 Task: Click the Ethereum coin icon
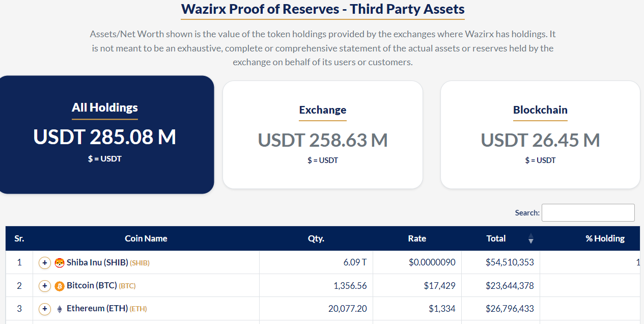(60, 309)
